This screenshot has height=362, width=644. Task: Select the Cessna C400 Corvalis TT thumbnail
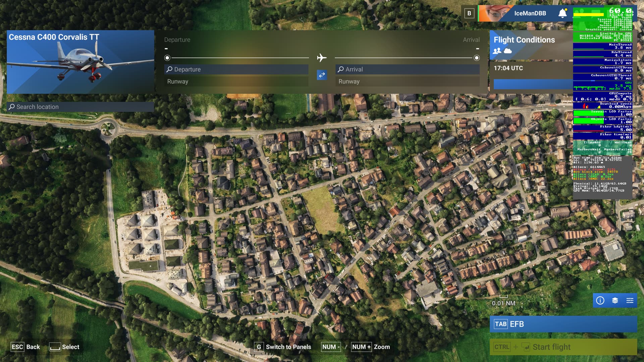[x=80, y=62]
